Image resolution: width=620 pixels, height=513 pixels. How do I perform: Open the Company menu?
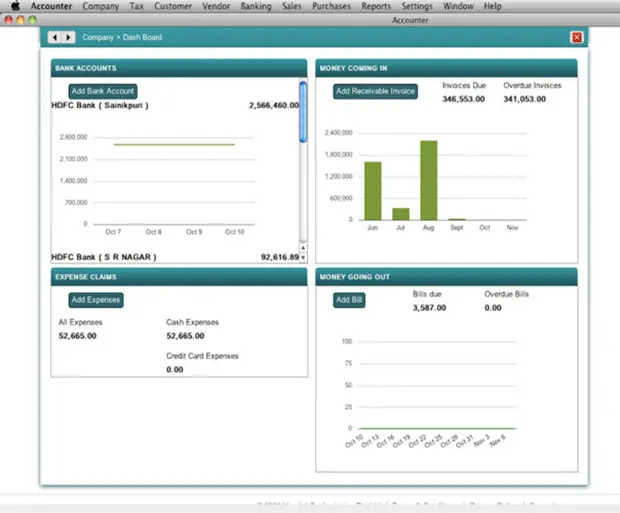click(x=100, y=6)
